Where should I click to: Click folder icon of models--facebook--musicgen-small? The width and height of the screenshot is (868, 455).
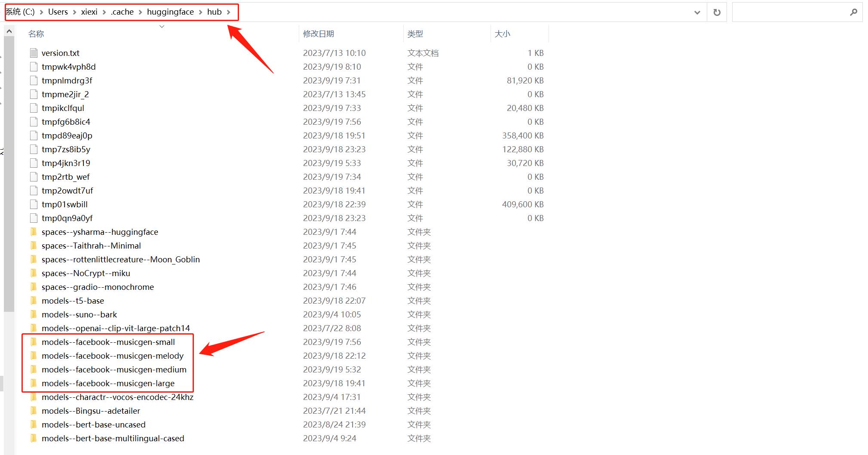pyautogui.click(x=34, y=342)
